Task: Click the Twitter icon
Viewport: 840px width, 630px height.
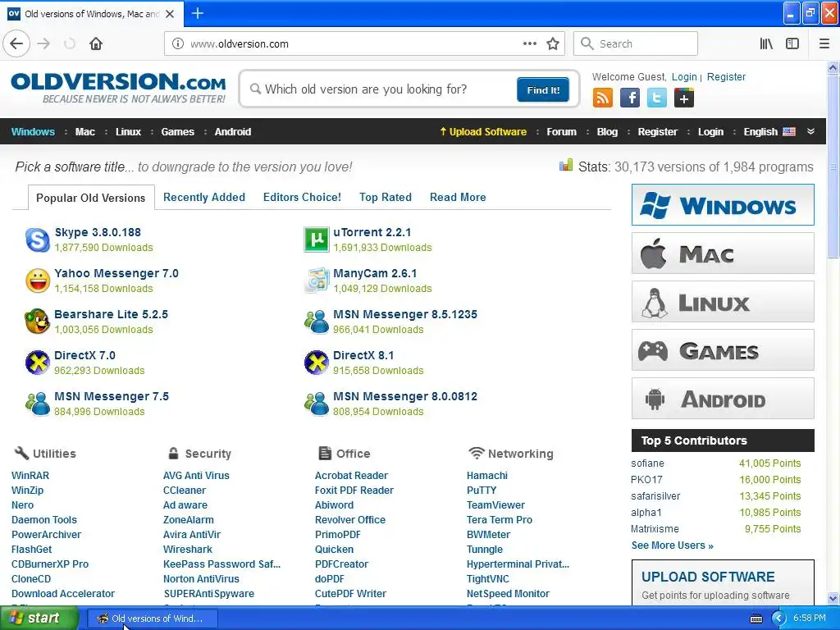Action: click(657, 98)
